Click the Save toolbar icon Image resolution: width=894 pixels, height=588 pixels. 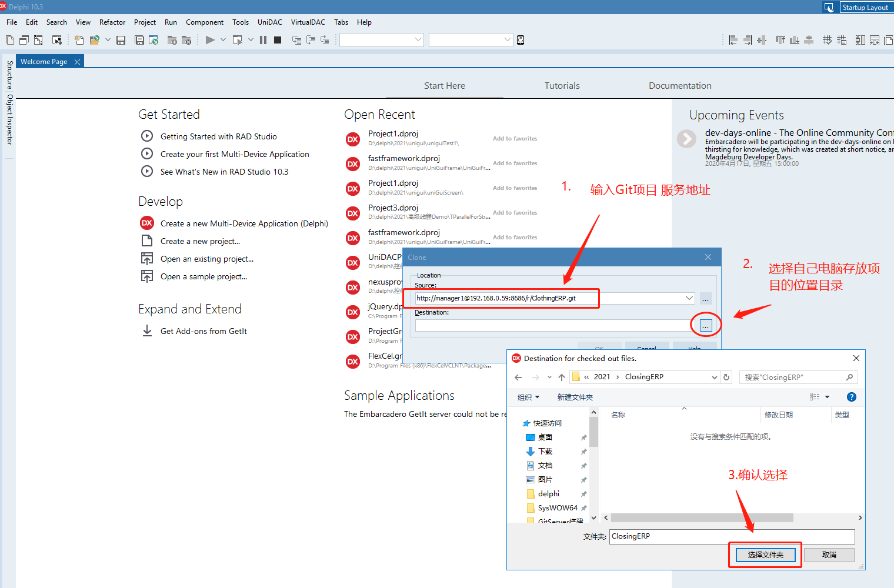click(x=121, y=40)
